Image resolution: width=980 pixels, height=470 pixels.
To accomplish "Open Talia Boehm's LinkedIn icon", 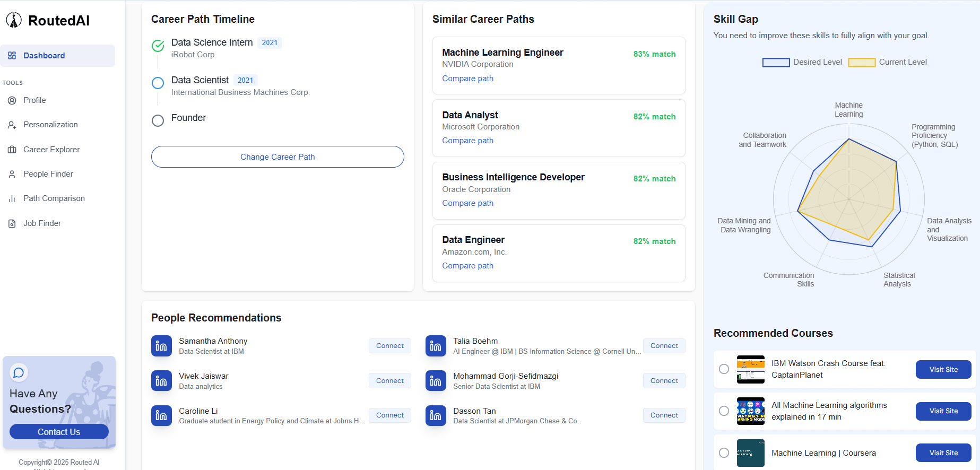I will coord(436,346).
